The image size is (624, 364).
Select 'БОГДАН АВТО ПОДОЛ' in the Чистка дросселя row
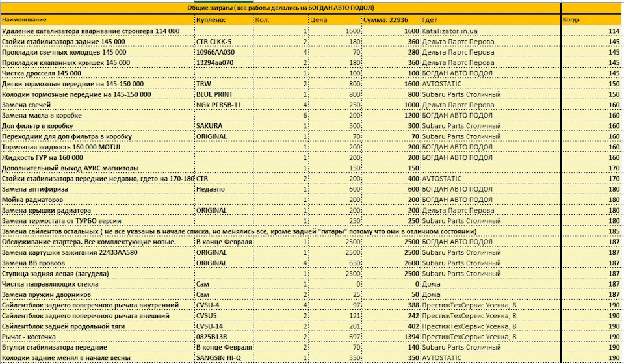pos(491,73)
